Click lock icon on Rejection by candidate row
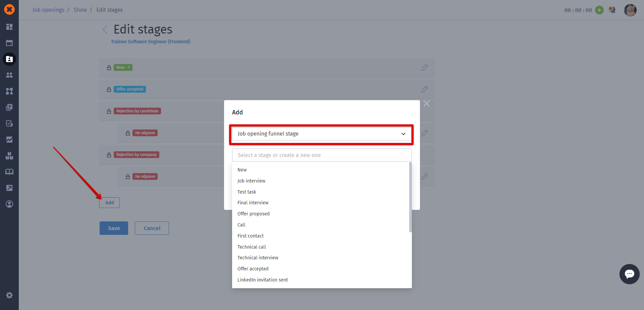 click(x=109, y=111)
